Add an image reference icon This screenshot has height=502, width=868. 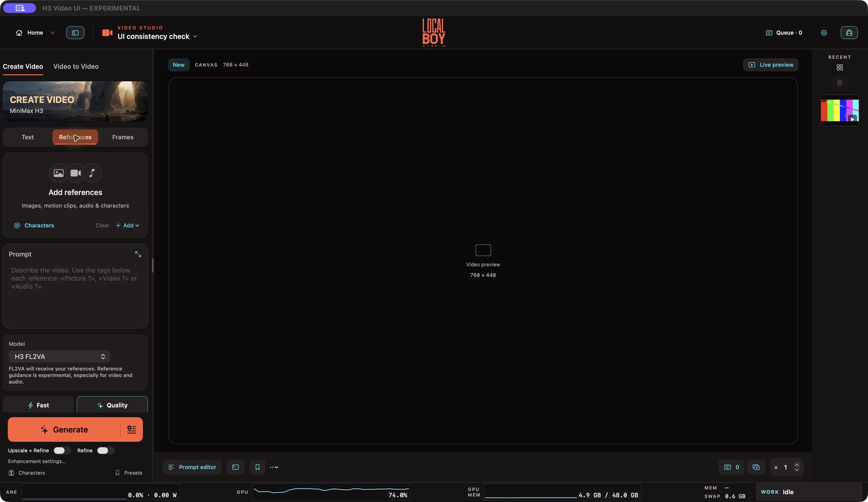tap(59, 173)
